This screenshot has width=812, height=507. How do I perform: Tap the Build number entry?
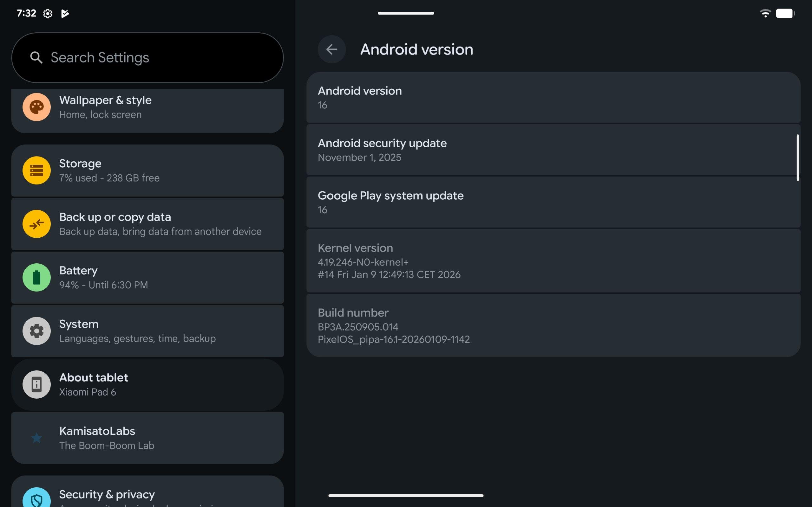coord(553,325)
